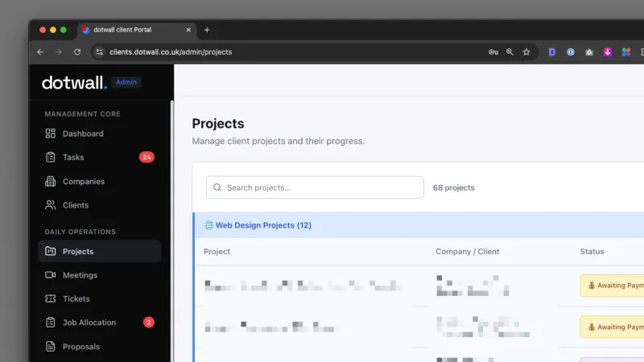Click the address bar URL
Viewport: 644px width, 362px height.
point(171,52)
